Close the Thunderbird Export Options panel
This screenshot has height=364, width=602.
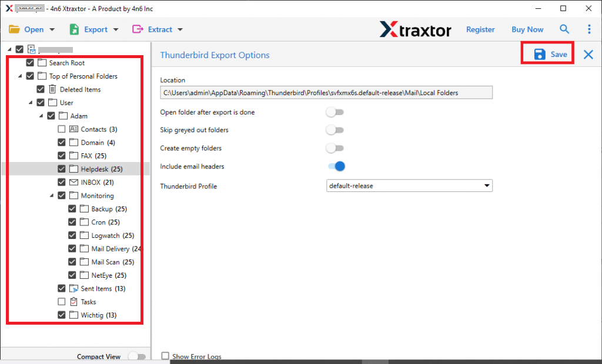pos(588,55)
